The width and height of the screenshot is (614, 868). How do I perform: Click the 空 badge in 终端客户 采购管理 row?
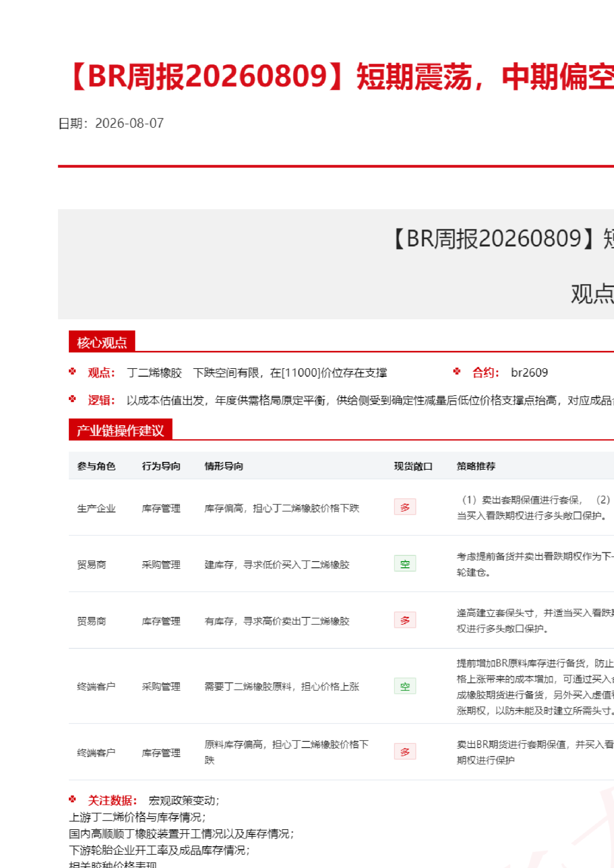[x=405, y=686]
